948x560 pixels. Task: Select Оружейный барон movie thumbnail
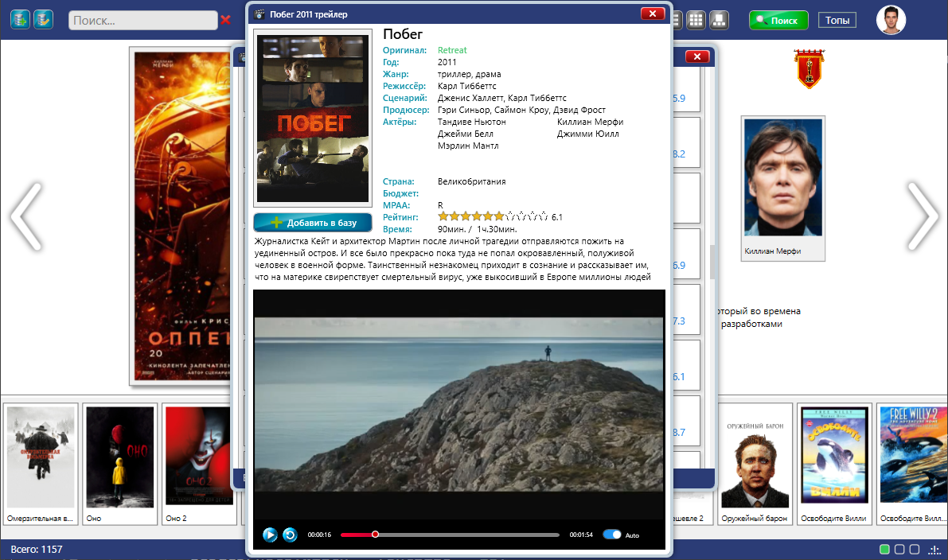coord(755,463)
